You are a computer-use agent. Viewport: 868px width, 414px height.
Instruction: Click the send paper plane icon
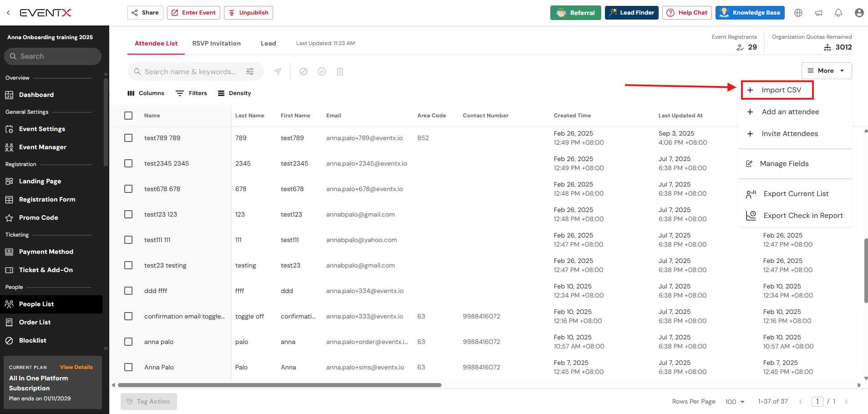(x=278, y=71)
